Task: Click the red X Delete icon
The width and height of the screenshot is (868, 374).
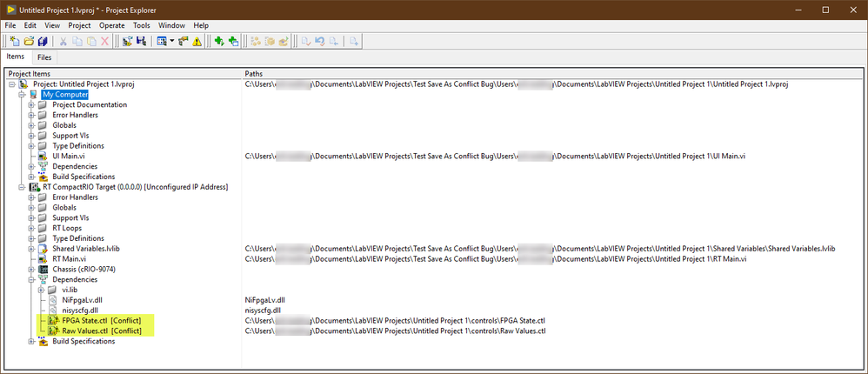Action: click(x=104, y=41)
